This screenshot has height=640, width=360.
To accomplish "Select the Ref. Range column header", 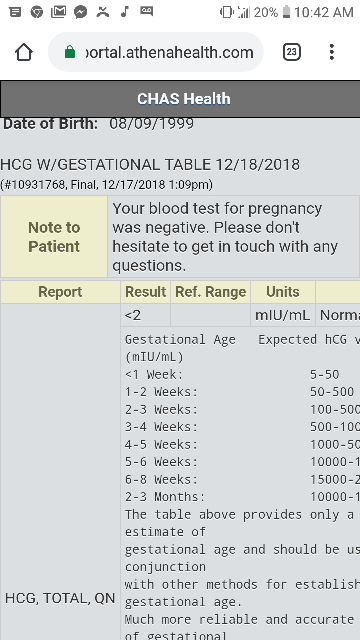I will tap(211, 292).
